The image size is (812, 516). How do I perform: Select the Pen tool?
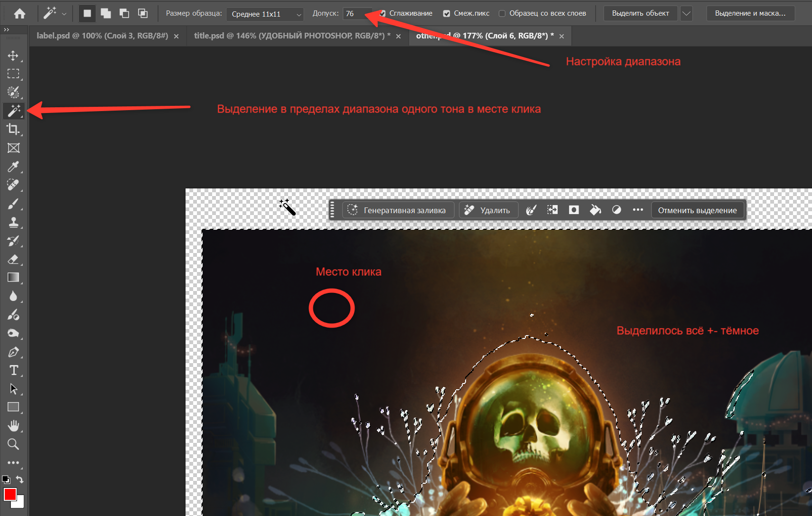pos(13,352)
